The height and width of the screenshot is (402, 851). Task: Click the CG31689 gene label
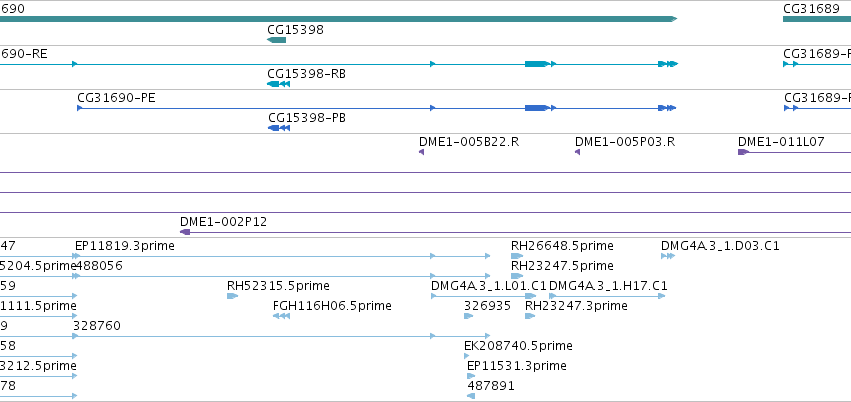(x=811, y=9)
